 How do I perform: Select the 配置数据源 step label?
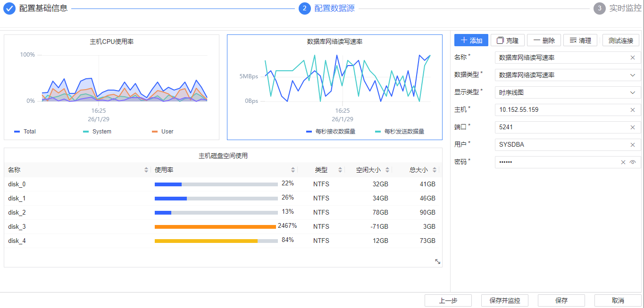pos(335,8)
